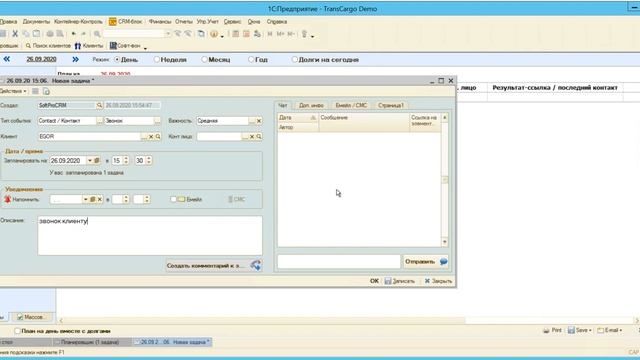Click the Print icon in the main toolbar

click(x=50, y=34)
